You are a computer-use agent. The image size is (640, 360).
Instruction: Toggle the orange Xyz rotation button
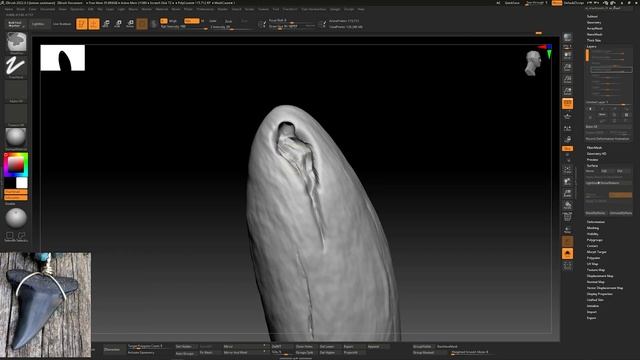click(x=567, y=149)
